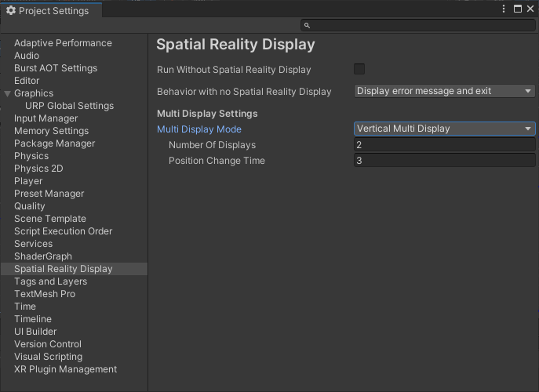Select Burst AOT Settings

[x=56, y=68]
